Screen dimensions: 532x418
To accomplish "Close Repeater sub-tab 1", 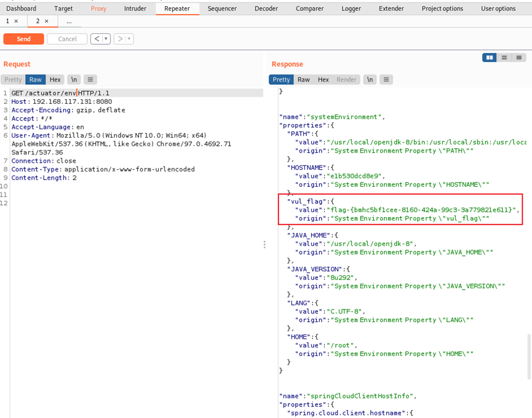I will [x=16, y=21].
